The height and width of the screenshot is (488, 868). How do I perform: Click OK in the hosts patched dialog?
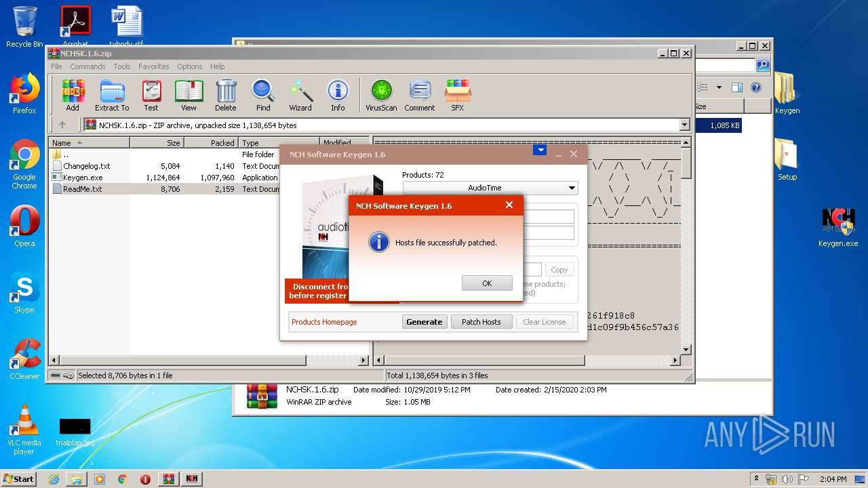click(487, 283)
